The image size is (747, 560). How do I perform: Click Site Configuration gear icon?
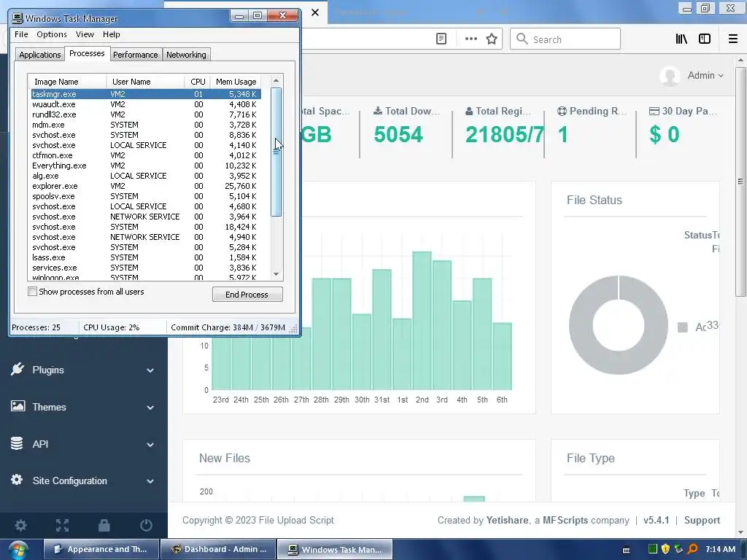pyautogui.click(x=17, y=480)
